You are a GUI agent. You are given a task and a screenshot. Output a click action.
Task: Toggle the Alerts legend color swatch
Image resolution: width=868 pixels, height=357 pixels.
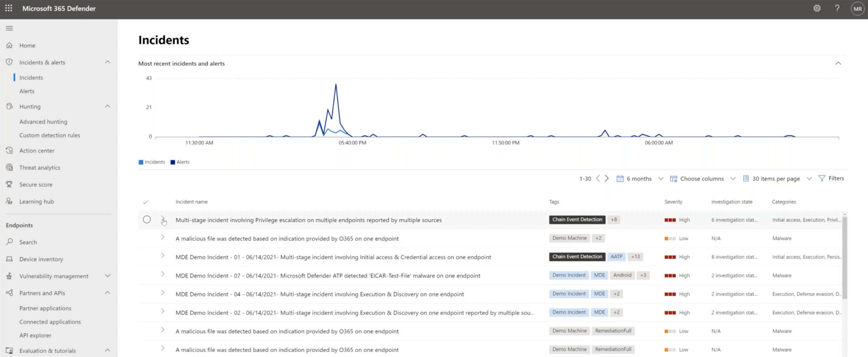(x=172, y=162)
